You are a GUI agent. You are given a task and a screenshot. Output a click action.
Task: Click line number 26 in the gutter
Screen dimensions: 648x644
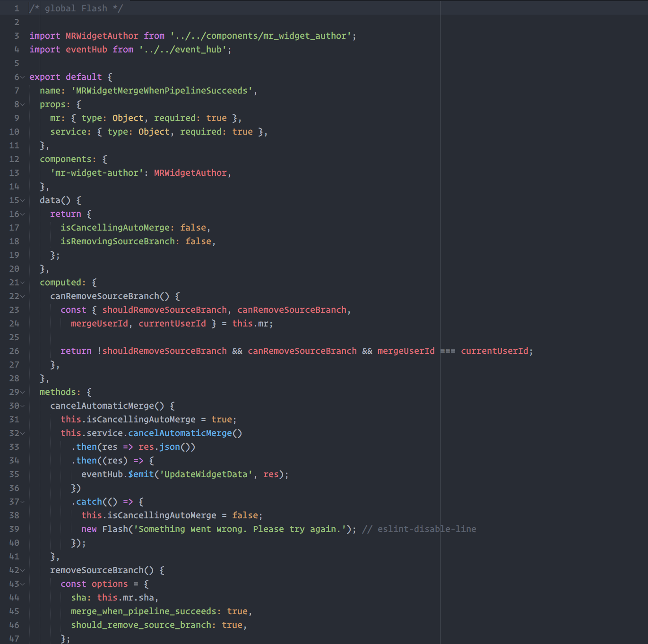point(14,351)
